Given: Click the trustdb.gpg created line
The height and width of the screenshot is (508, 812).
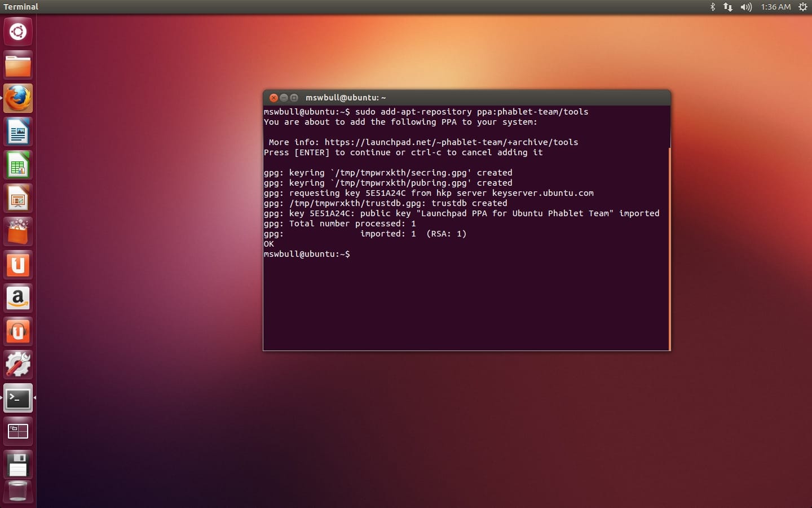Looking at the screenshot, I should (x=386, y=203).
